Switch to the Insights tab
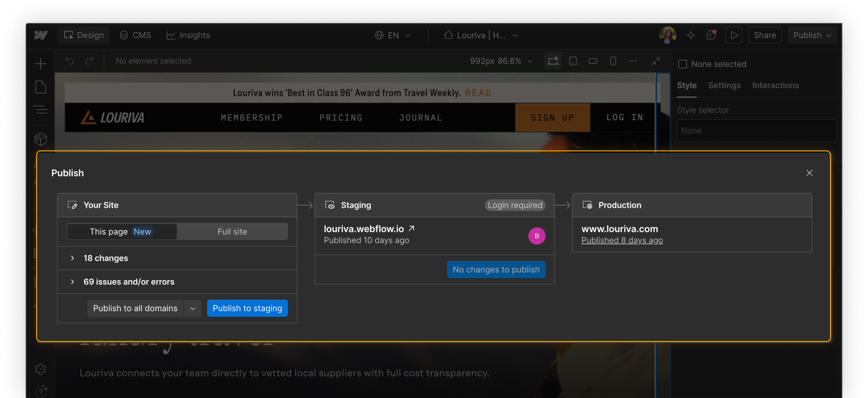This screenshot has width=868, height=398. 188,35
